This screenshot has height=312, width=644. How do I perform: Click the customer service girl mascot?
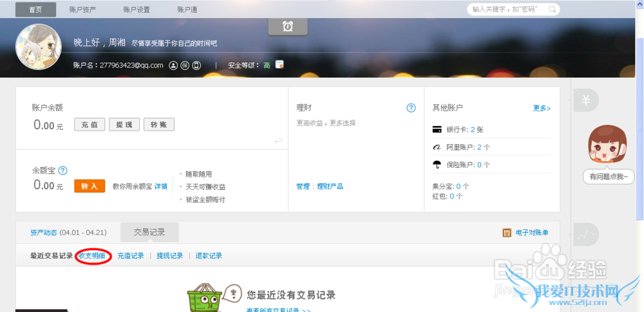(607, 145)
